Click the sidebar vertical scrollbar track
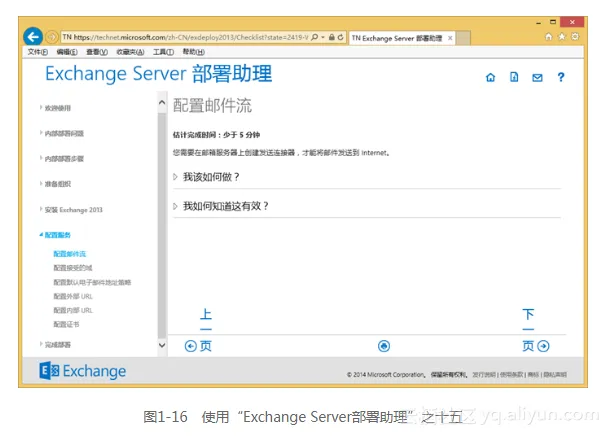Viewport: 610px width, 436px height. (x=162, y=226)
